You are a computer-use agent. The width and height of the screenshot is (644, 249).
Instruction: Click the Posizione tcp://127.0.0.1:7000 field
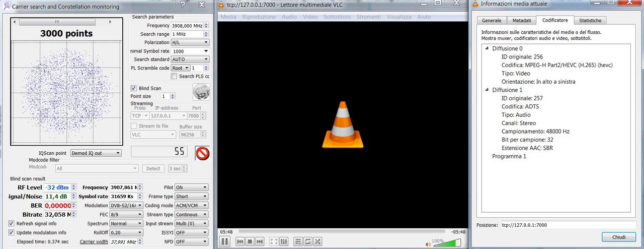(x=569, y=225)
